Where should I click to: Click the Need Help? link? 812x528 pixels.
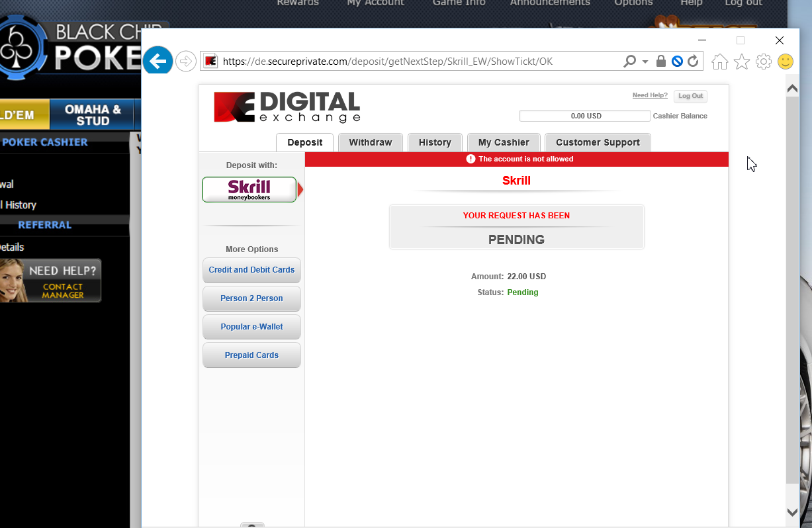(x=650, y=95)
